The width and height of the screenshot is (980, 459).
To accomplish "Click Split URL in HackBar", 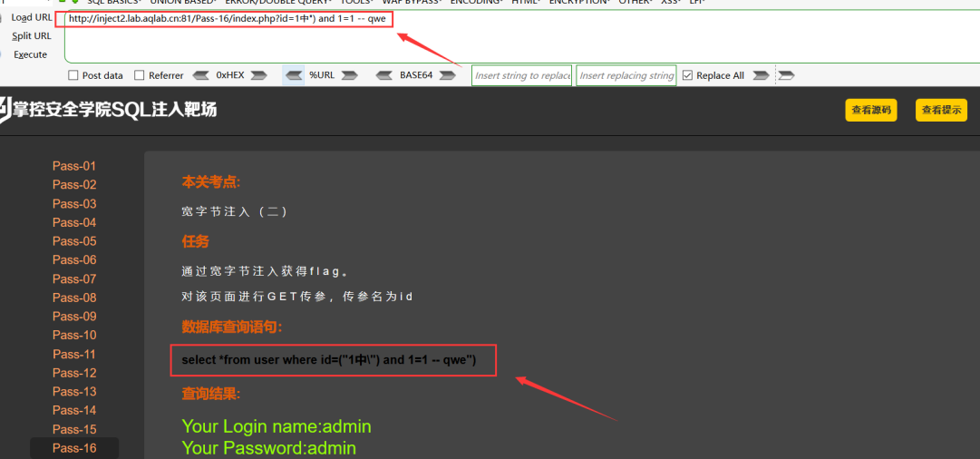I will click(31, 36).
